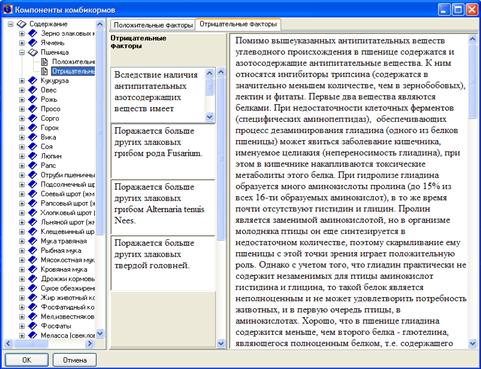Viewport: 481px width, 369px height.
Task: Select the Положительные item under Пшеница
Action: 73,62
